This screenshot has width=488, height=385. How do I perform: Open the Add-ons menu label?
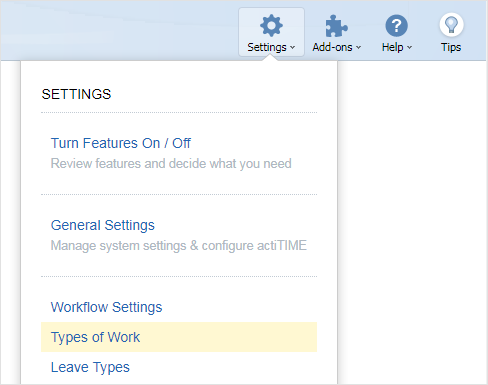click(x=332, y=47)
